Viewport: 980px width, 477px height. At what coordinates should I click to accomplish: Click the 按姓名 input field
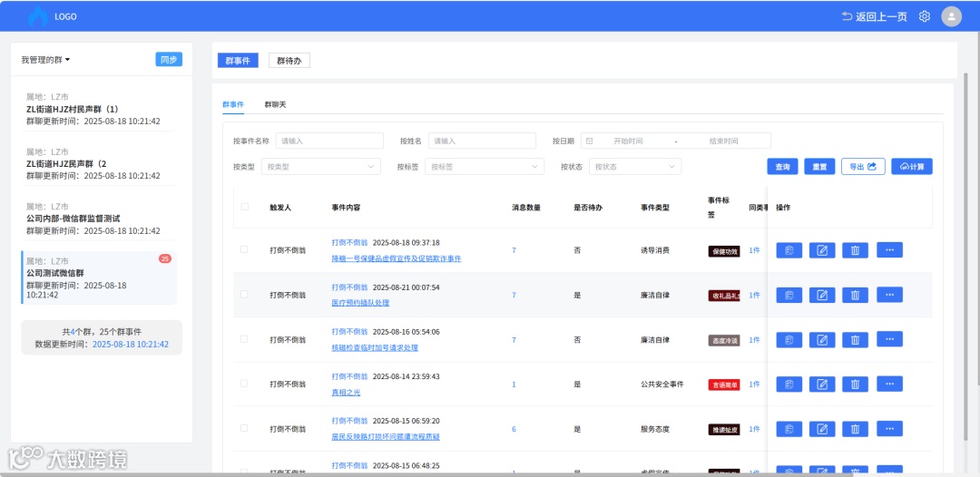coord(482,141)
